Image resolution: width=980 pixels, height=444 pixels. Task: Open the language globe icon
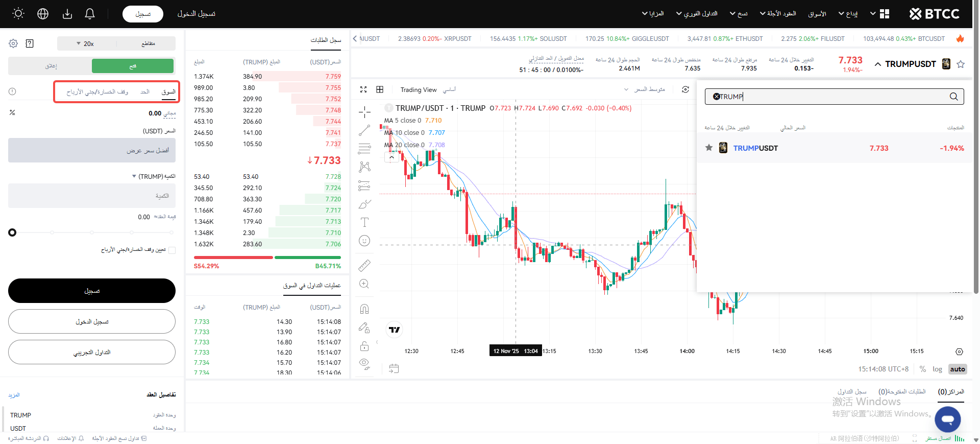click(x=43, y=14)
